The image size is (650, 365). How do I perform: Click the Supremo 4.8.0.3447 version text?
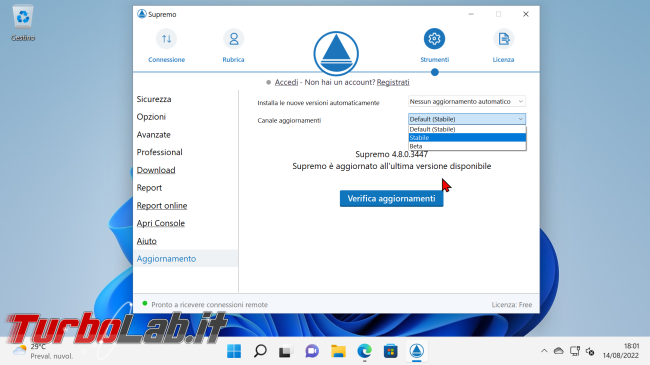(x=391, y=154)
